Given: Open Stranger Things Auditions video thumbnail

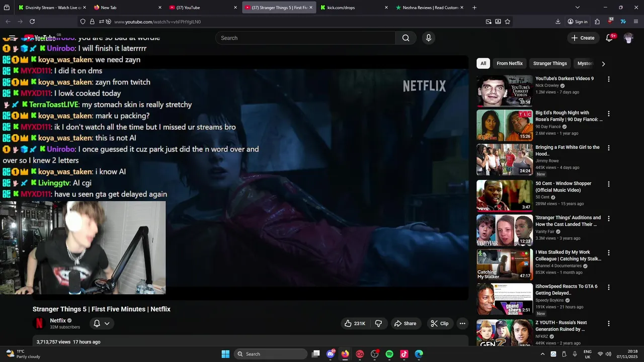Looking at the screenshot, I should pos(505,230).
